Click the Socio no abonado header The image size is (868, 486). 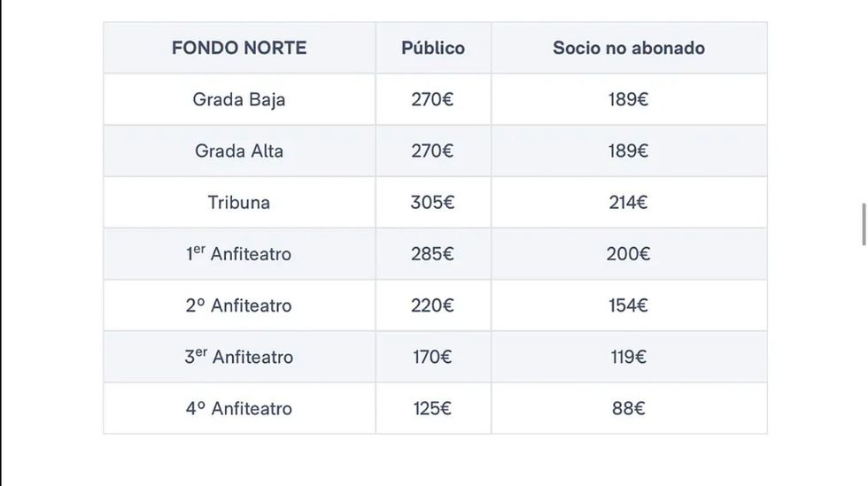(x=629, y=48)
